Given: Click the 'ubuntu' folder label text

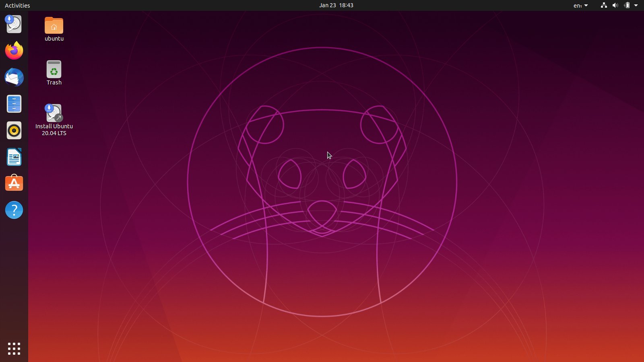Looking at the screenshot, I should (x=54, y=39).
